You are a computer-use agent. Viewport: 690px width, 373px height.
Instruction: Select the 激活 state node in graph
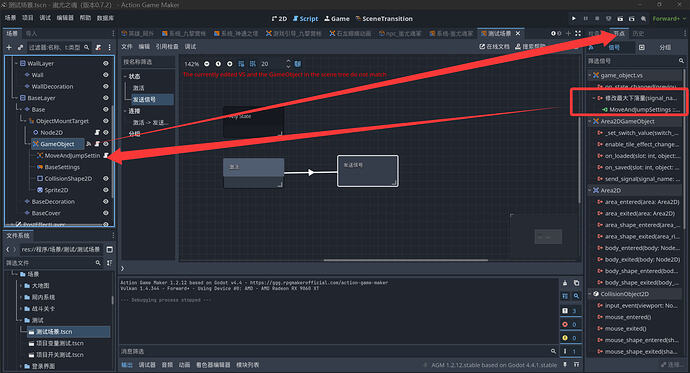[x=253, y=172]
